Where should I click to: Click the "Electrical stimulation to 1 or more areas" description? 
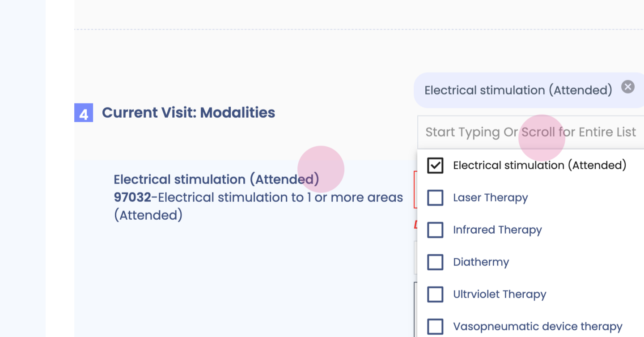pyautogui.click(x=280, y=197)
